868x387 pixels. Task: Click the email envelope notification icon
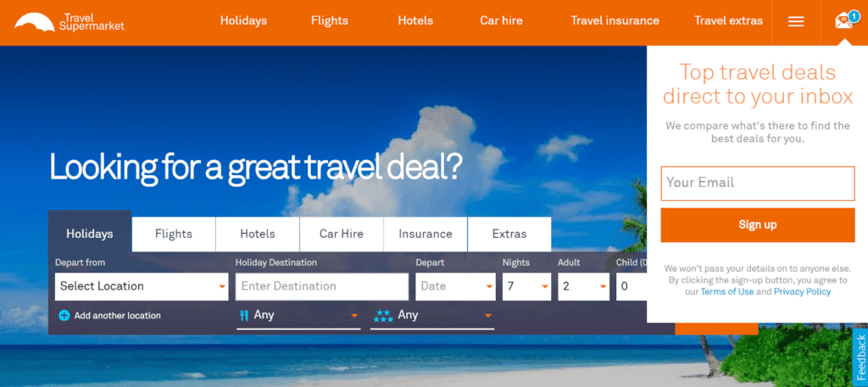click(845, 21)
